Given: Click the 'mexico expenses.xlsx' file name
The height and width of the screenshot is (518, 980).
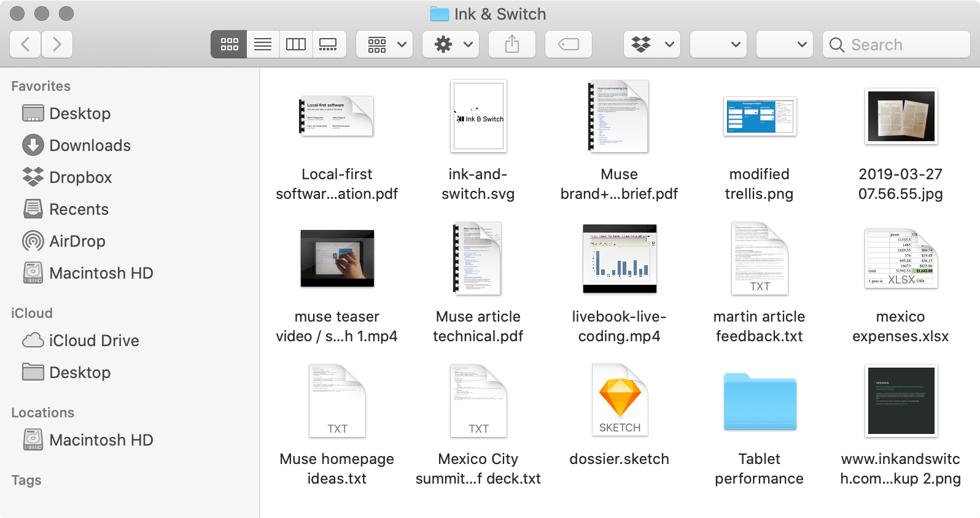Looking at the screenshot, I should click(x=900, y=327).
